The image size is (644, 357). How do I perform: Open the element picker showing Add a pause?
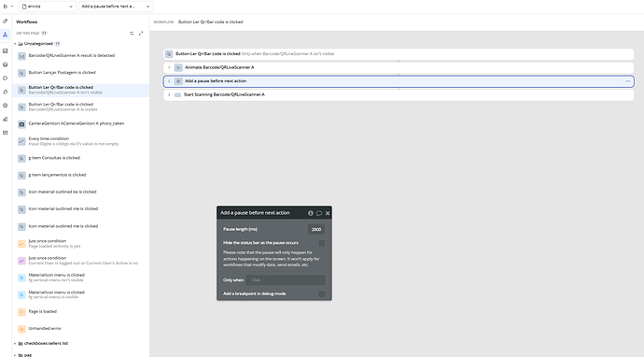(116, 7)
